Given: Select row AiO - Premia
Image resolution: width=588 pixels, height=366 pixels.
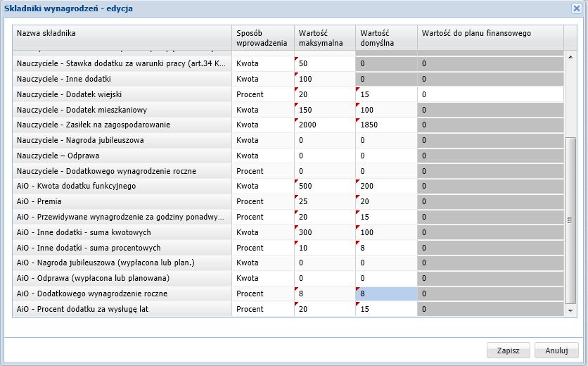Looking at the screenshot, I should (288, 201).
